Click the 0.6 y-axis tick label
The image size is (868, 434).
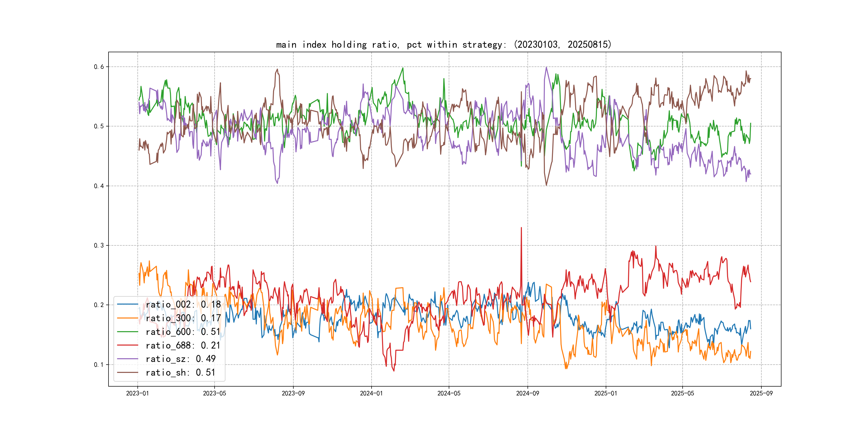(x=99, y=67)
